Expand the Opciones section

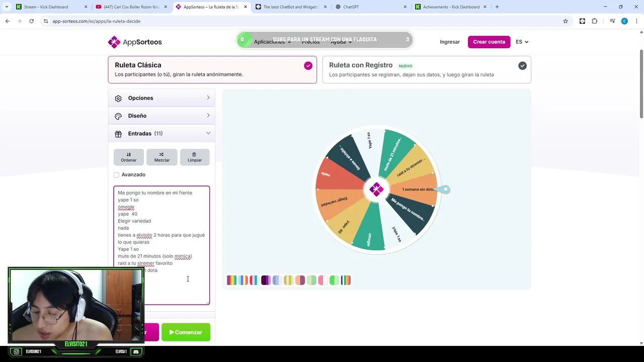tap(162, 98)
